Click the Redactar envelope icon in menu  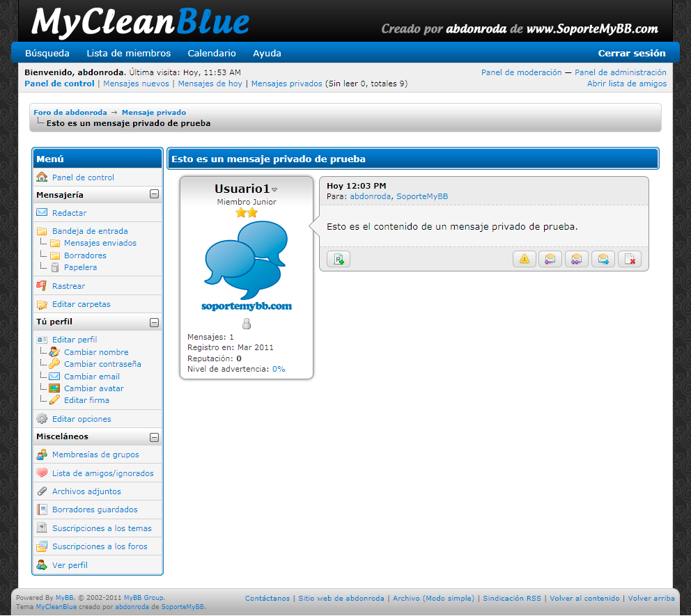coord(42,212)
